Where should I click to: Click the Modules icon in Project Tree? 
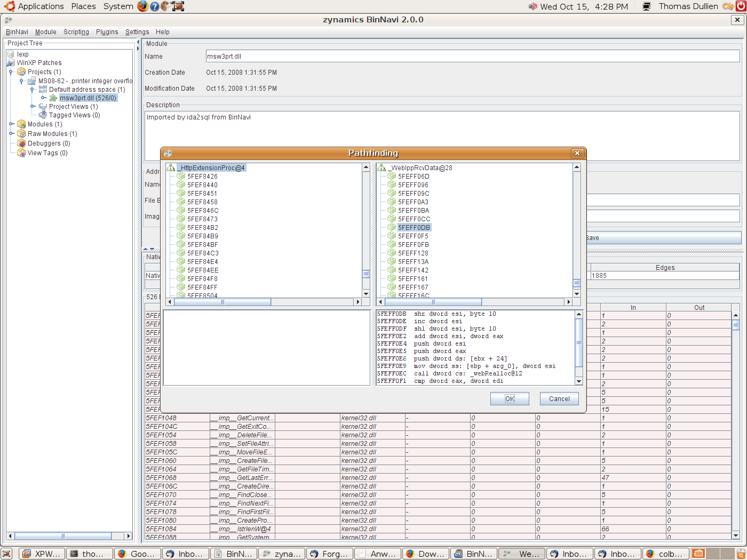(21, 124)
